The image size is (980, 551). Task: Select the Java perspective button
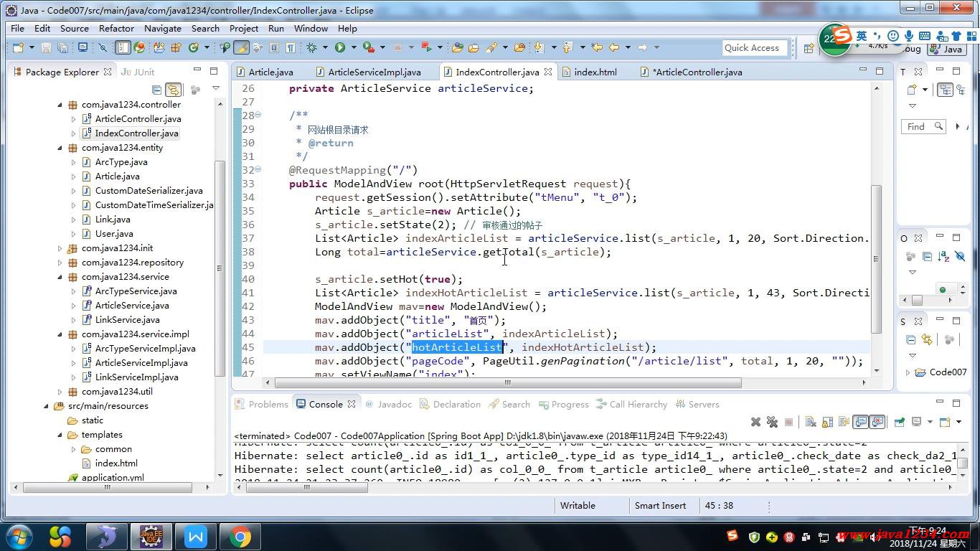pos(946,49)
